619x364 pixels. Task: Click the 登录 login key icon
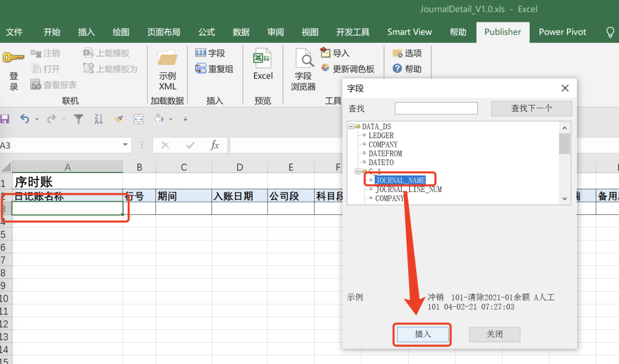click(13, 57)
